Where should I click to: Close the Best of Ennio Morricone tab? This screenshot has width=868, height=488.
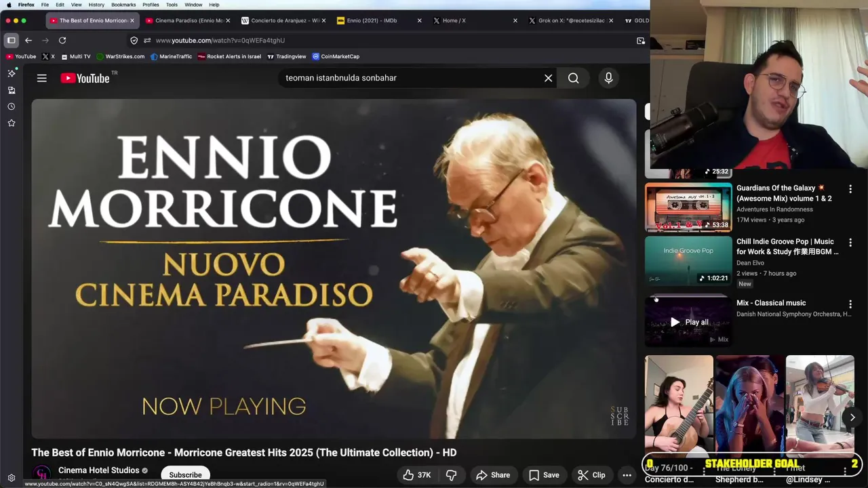pyautogui.click(x=132, y=20)
